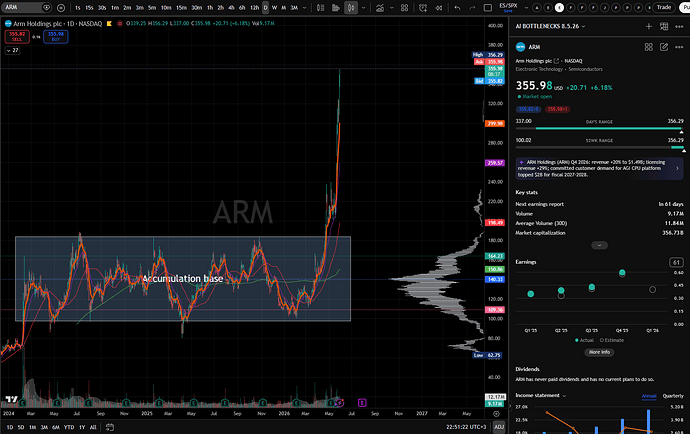The height and width of the screenshot is (434, 690).
Task: Click the Trade button
Action: click(x=664, y=7)
